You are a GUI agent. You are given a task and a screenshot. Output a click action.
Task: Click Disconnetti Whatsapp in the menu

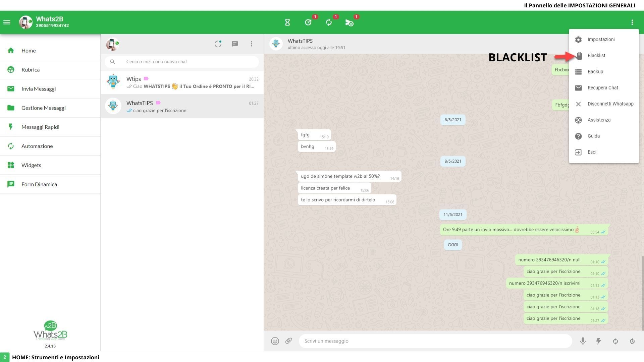pos(604,104)
